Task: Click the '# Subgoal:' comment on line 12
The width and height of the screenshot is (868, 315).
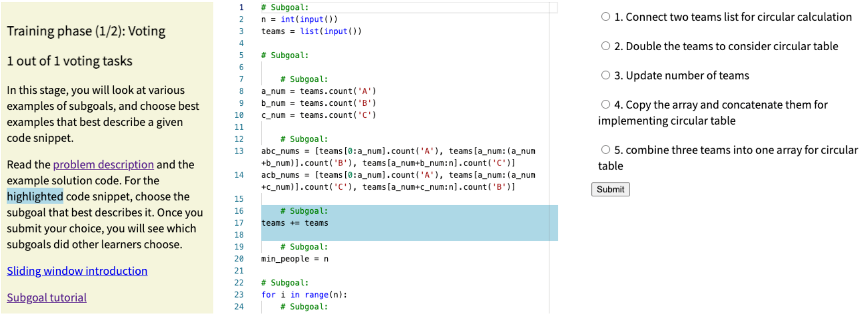Action: click(304, 139)
